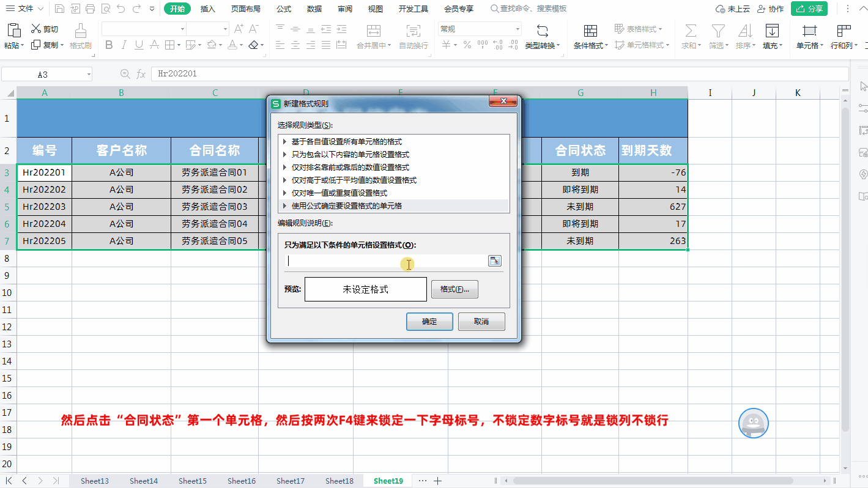Open the File (文件) menu
This screenshot has height=488, width=868.
point(24,9)
